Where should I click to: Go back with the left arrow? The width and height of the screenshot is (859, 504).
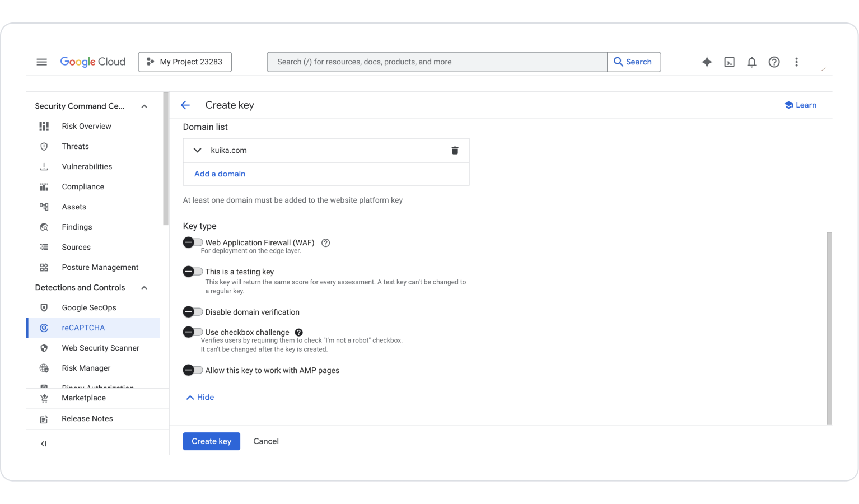pyautogui.click(x=185, y=105)
